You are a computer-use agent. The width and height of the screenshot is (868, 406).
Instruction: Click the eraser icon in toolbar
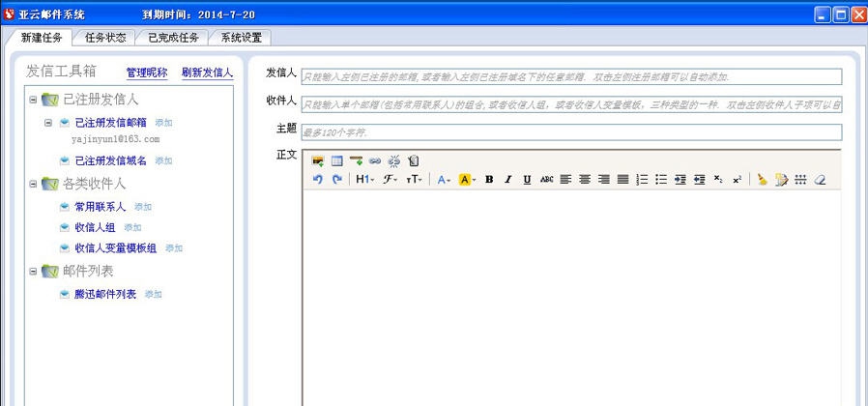(820, 180)
